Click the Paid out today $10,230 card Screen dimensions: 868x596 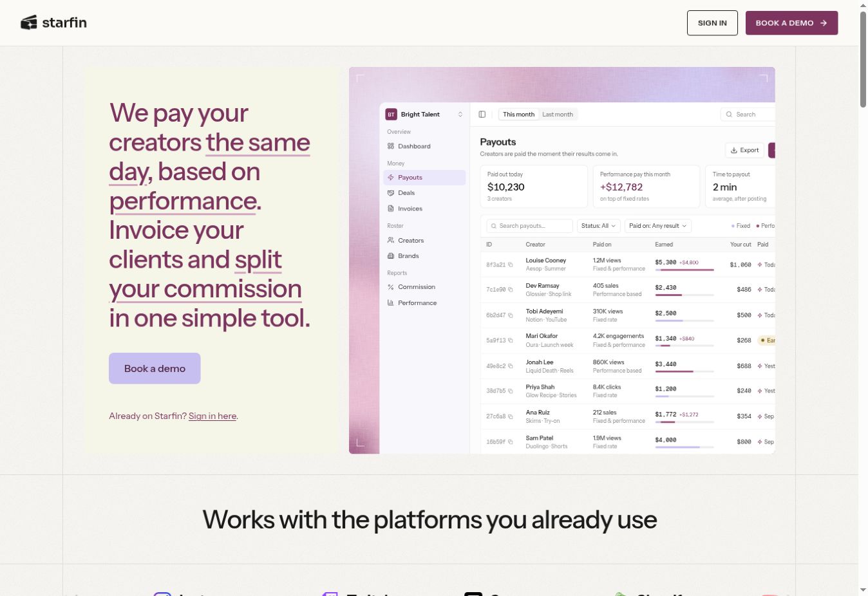pos(534,187)
